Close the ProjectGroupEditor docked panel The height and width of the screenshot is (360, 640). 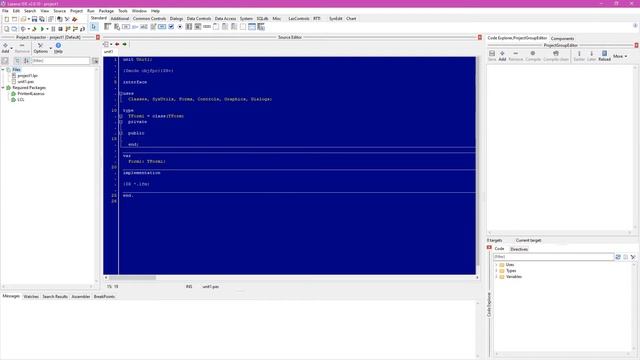coord(636,45)
